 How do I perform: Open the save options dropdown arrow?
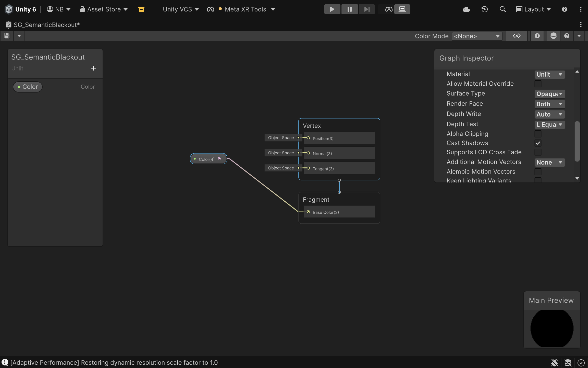pos(19,36)
